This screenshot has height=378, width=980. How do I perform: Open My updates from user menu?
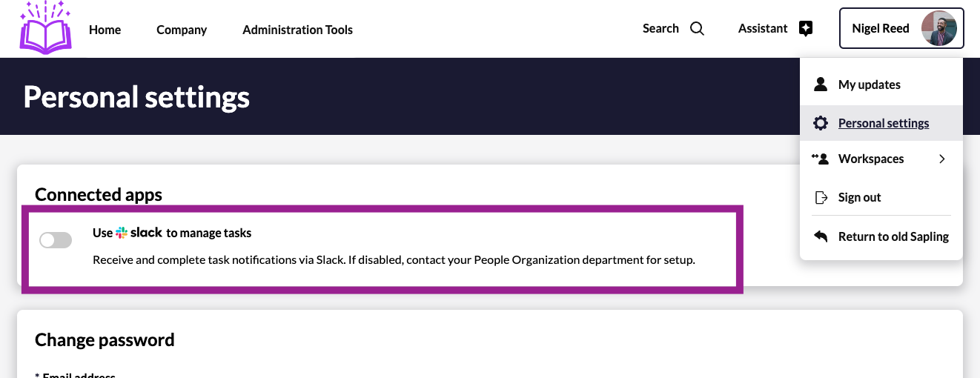coord(869,84)
